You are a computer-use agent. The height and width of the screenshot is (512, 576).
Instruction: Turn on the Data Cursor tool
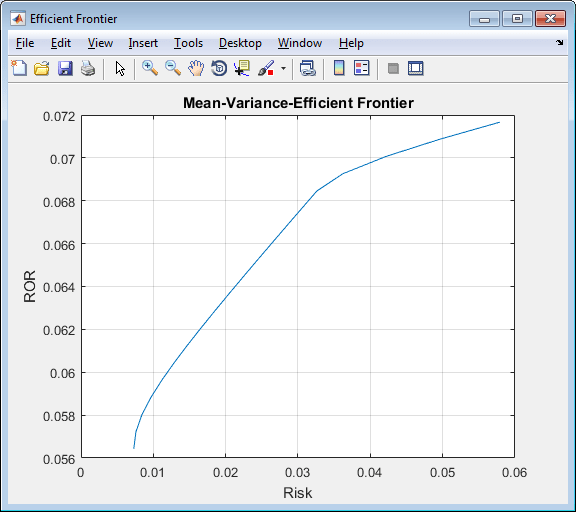[242, 68]
